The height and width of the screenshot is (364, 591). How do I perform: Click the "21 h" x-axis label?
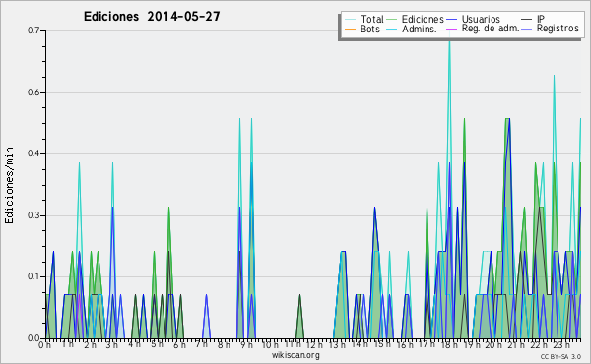click(516, 344)
